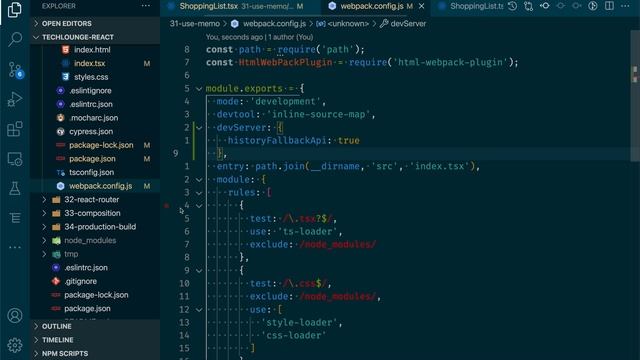The height and width of the screenshot is (360, 640).
Task: Click the compare changes icon in editor toolbar
Action: point(529,6)
